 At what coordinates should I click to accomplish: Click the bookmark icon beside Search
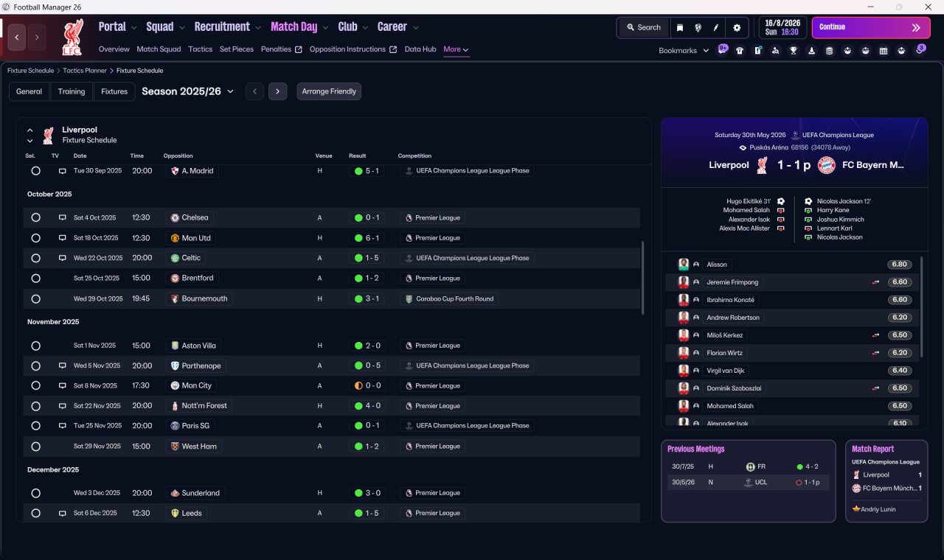(680, 27)
